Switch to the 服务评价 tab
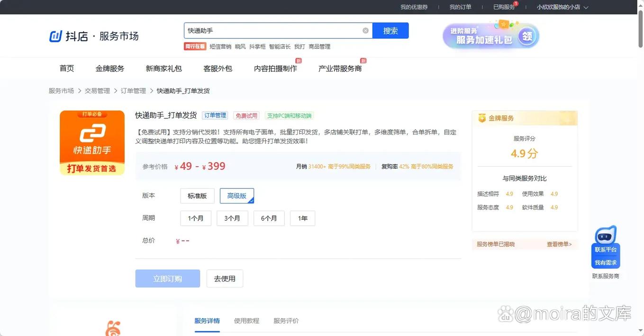 pyautogui.click(x=286, y=321)
